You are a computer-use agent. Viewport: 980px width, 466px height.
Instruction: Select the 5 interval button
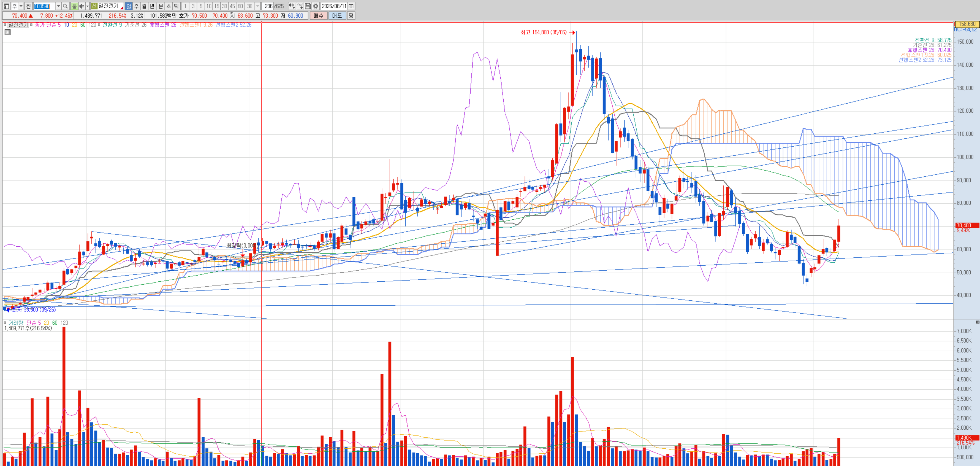point(201,6)
